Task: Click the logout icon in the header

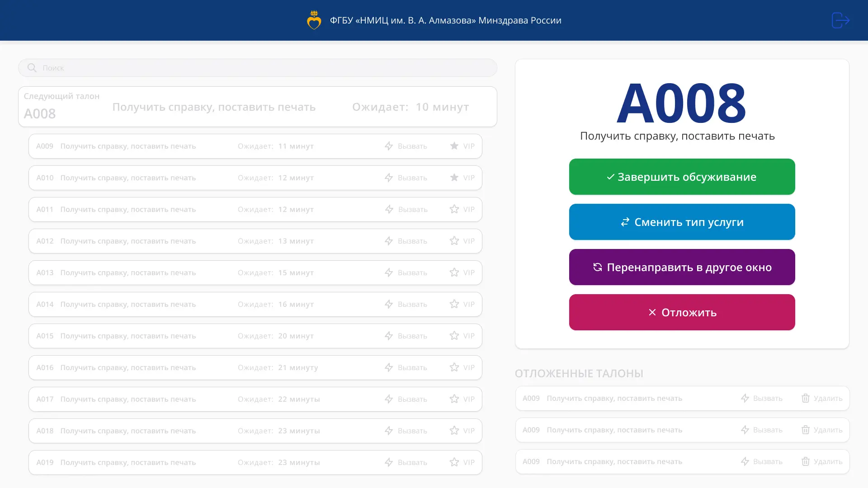Action: (x=840, y=20)
